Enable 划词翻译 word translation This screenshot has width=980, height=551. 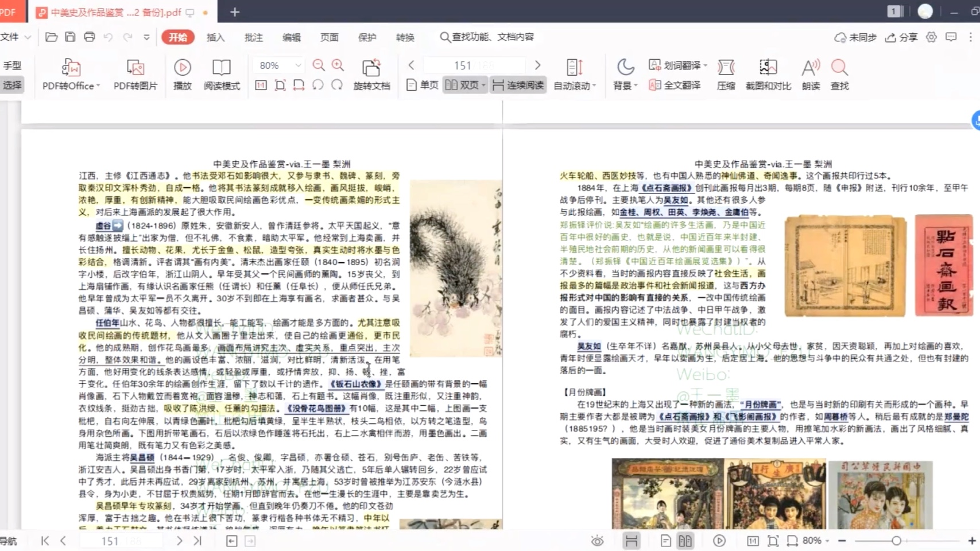(x=677, y=65)
